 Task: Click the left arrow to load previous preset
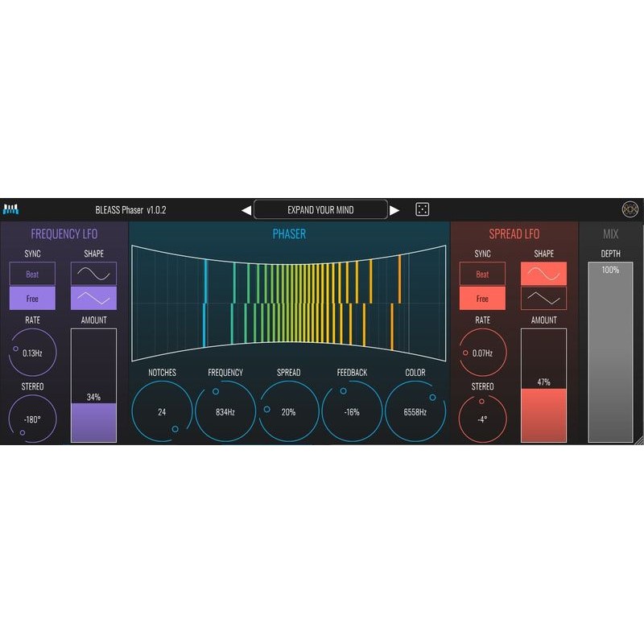246,208
